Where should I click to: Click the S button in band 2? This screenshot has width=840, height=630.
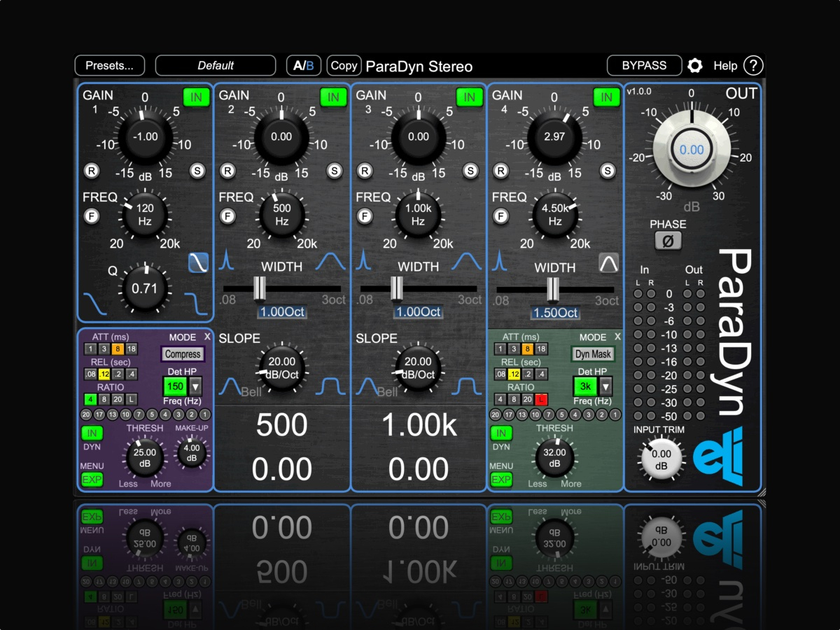point(335,170)
